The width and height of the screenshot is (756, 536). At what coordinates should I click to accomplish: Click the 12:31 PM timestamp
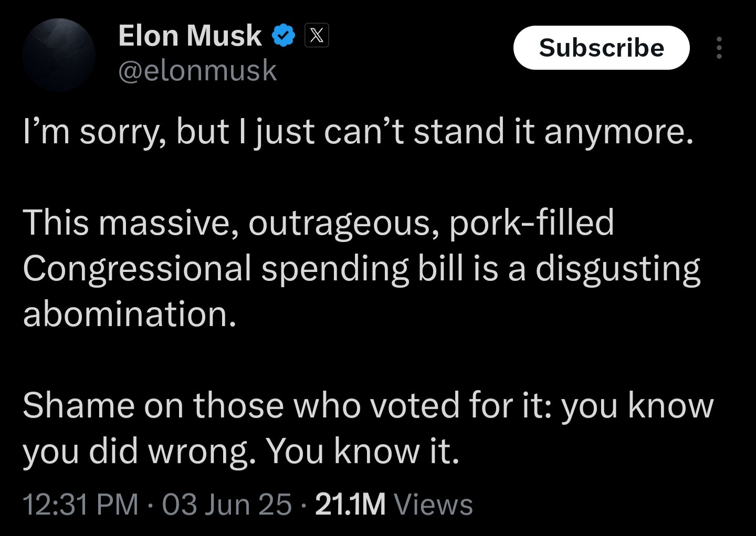tap(80, 504)
